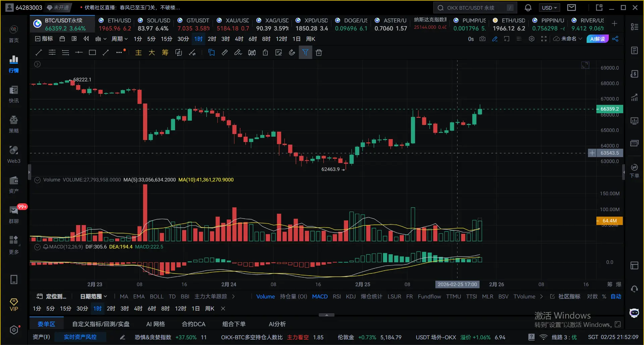Click the calendar date icon in toolbar
This screenshot has width=644, height=345.
pyautogui.click(x=62, y=39)
